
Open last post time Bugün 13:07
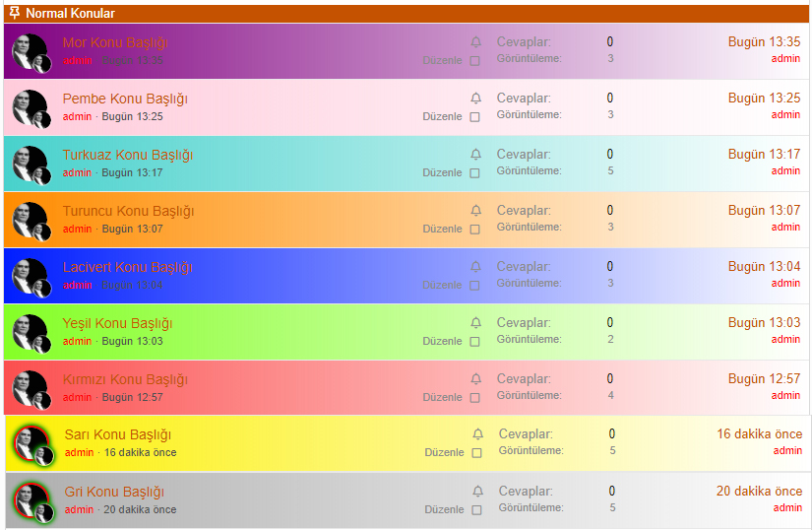[764, 211]
